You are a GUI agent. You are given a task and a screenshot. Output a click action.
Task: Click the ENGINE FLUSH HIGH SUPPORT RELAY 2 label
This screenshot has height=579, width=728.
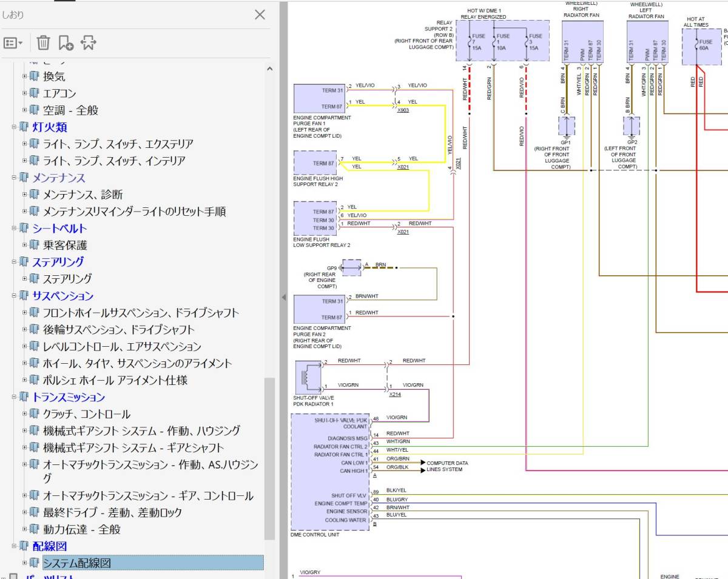pos(318,181)
